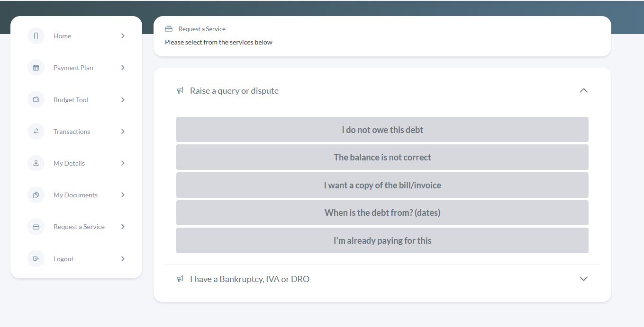Choose "The balance is not correct" option

(x=382, y=157)
